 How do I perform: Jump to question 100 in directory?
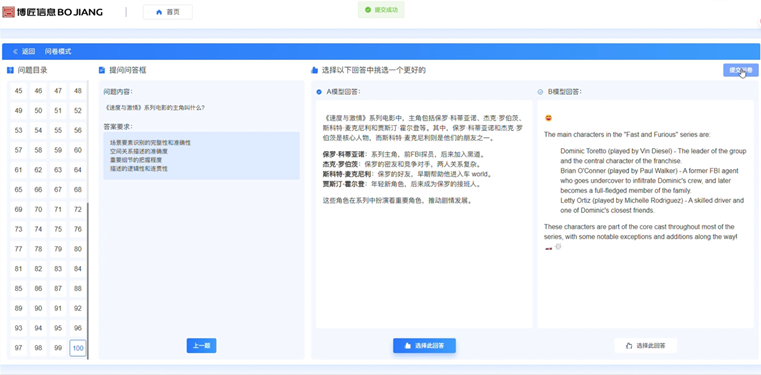(x=78, y=348)
